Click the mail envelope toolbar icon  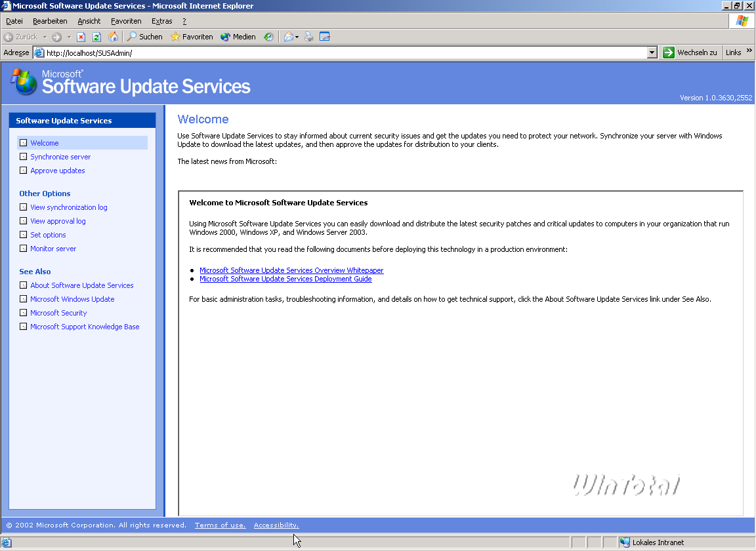[288, 37]
